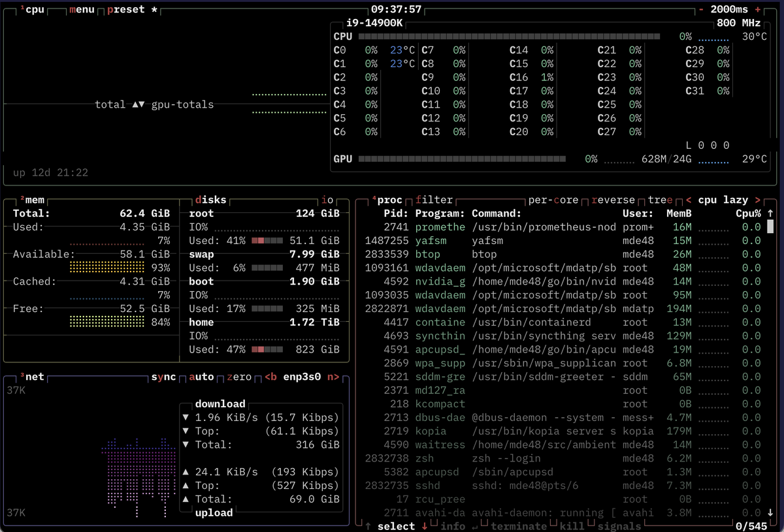This screenshot has width=784, height=532.
Task: Select previous network interface with <b
Action: (x=270, y=377)
